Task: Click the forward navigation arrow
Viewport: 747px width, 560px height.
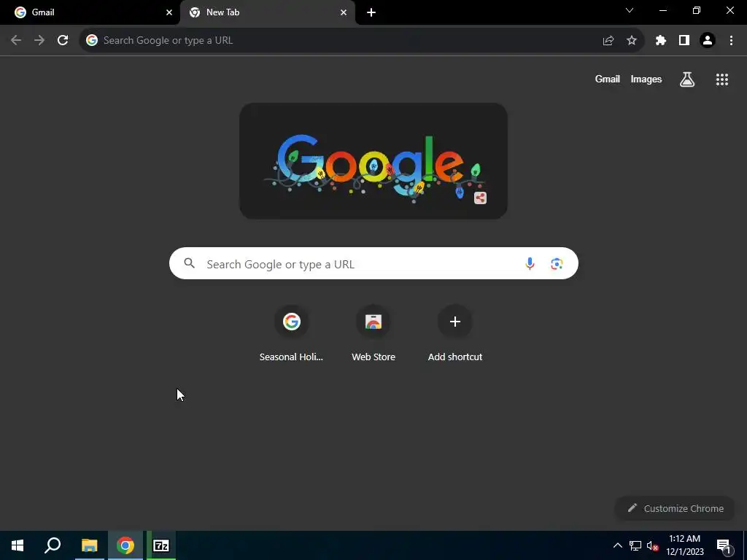Action: pyautogui.click(x=39, y=41)
